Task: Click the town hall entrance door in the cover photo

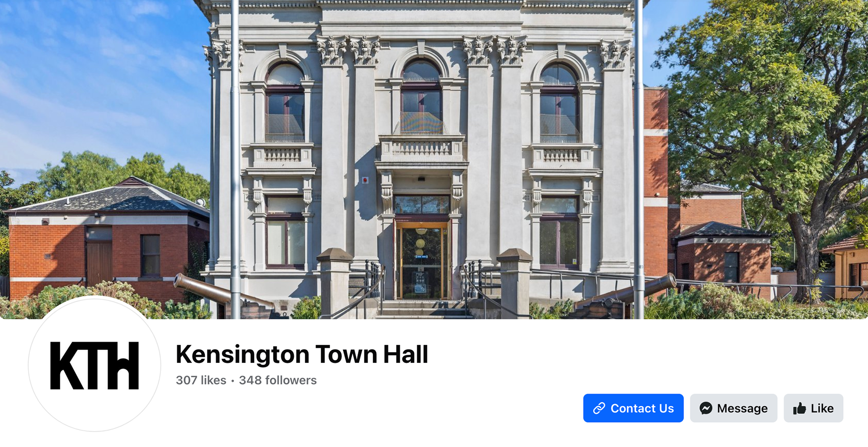Action: pyautogui.click(x=421, y=261)
